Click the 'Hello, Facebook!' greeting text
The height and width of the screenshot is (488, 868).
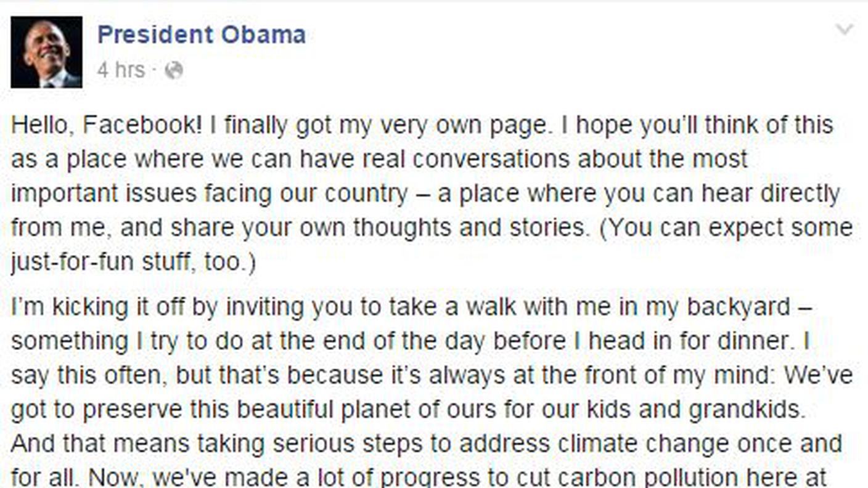coord(107,126)
